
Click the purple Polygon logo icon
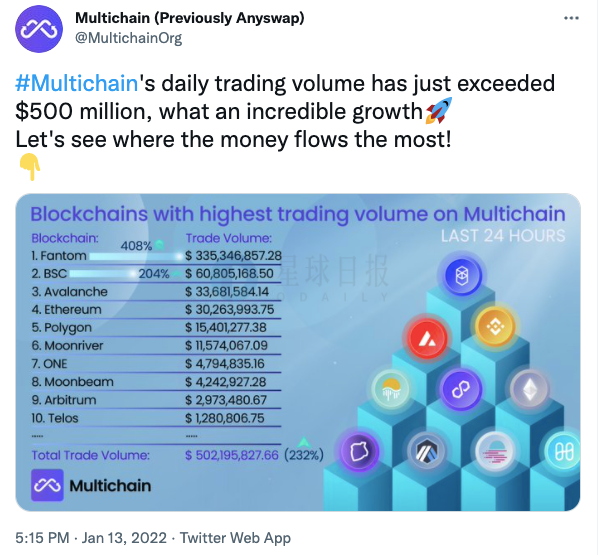click(461, 390)
